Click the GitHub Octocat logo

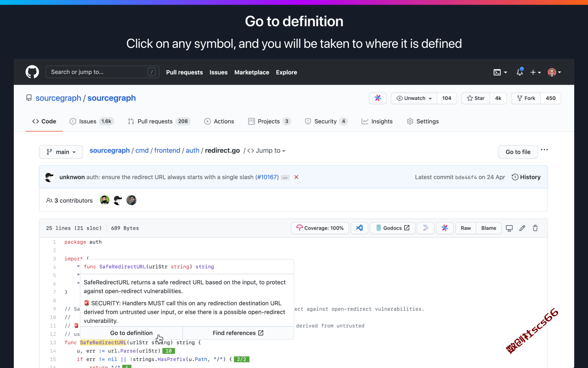[x=32, y=72]
